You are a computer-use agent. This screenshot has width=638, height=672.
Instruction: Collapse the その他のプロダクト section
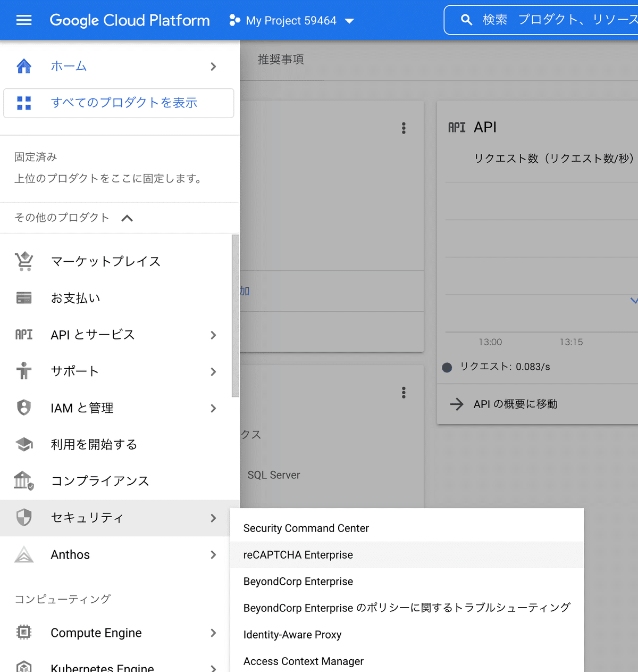127,218
